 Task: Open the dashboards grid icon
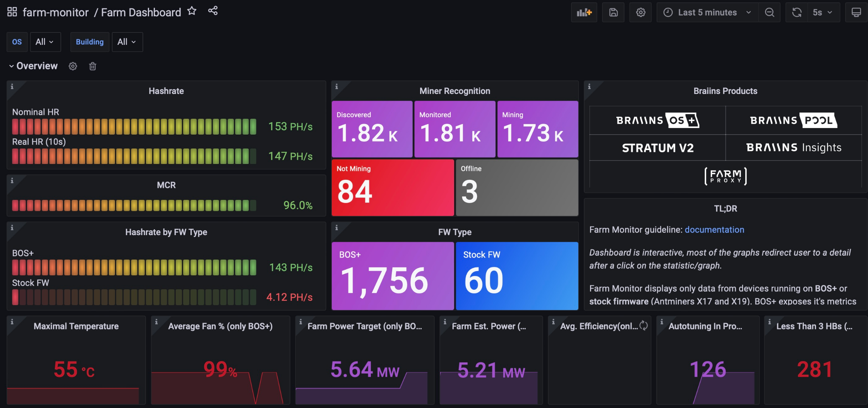12,12
